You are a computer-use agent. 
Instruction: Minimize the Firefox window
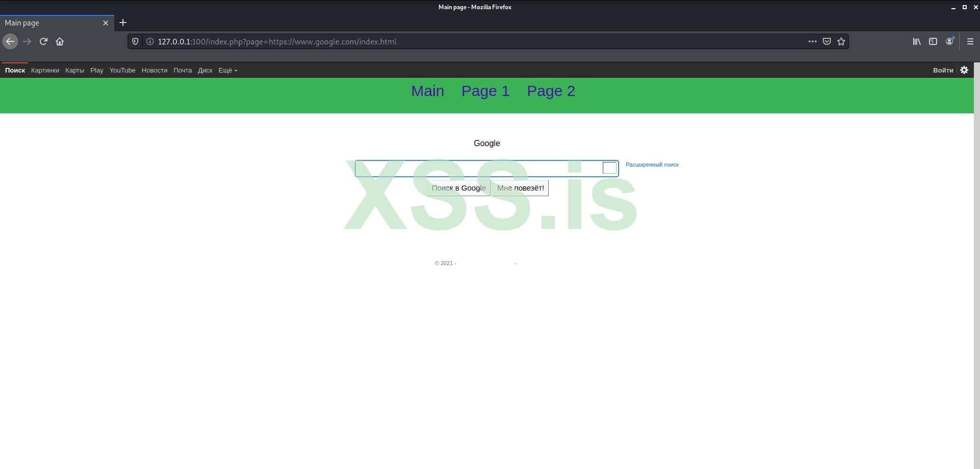pos(953,7)
